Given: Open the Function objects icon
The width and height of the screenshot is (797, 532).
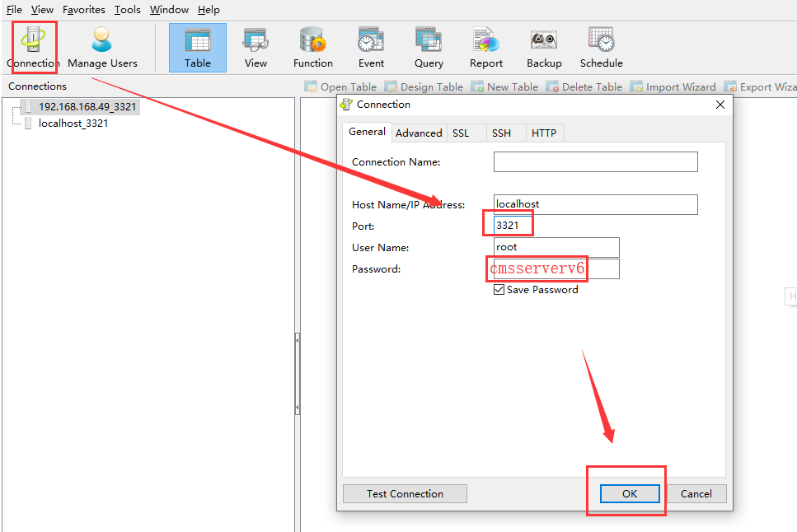Looking at the screenshot, I should point(312,48).
